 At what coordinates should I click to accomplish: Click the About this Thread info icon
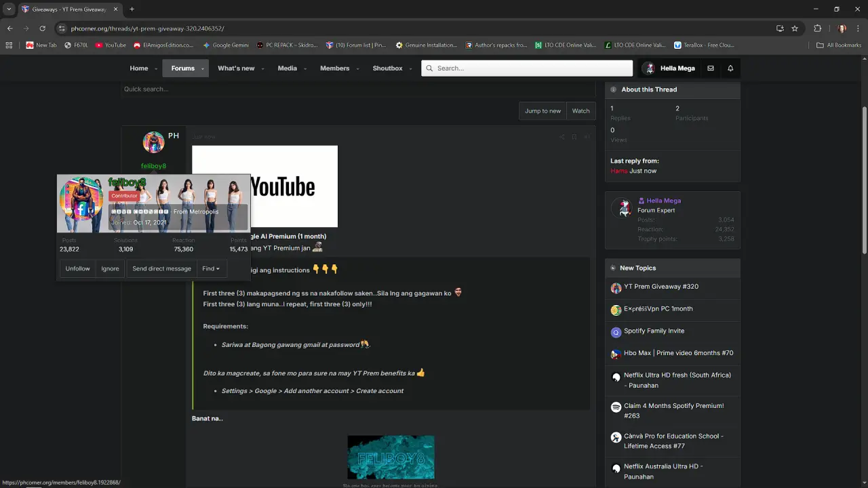click(x=613, y=89)
